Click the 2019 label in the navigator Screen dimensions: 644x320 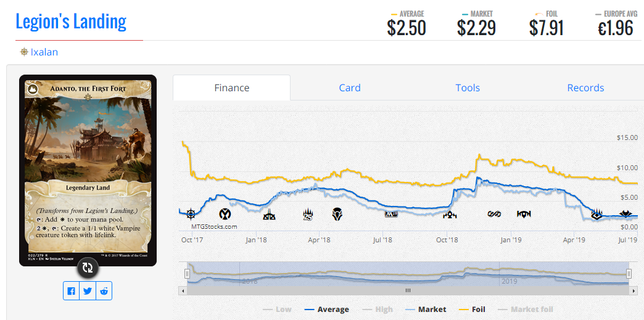pyautogui.click(x=509, y=282)
